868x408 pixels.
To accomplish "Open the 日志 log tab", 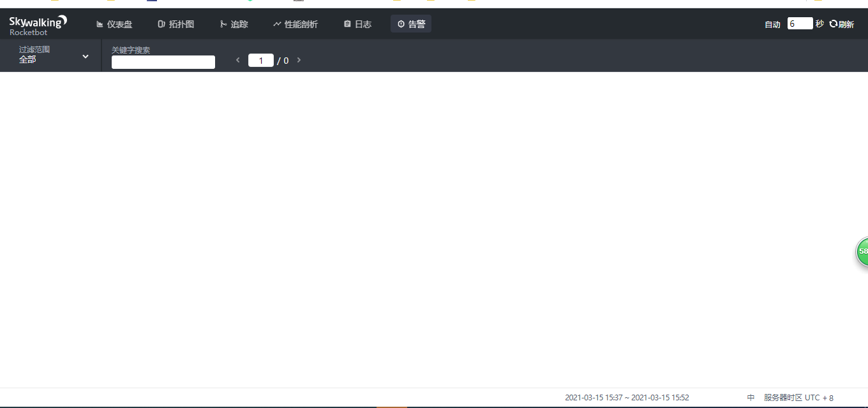I will pos(357,24).
